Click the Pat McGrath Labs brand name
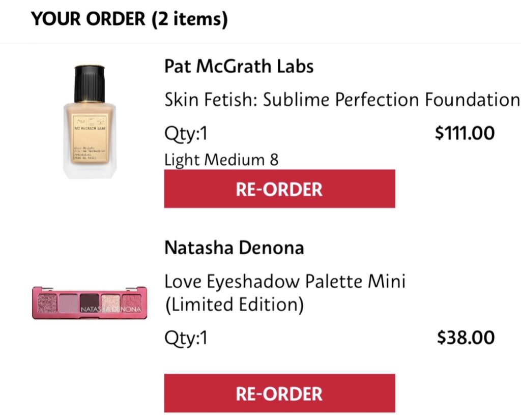Viewport: 521px width, 420px height. pyautogui.click(x=239, y=66)
